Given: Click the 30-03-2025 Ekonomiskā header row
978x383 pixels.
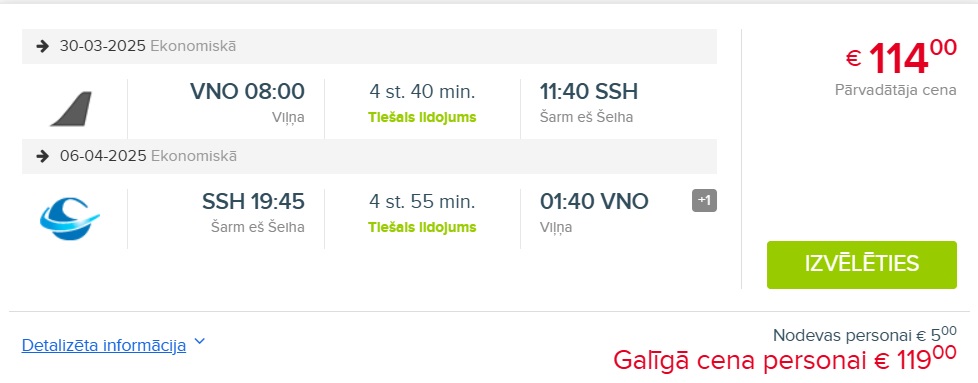Looking at the screenshot, I should 369,46.
